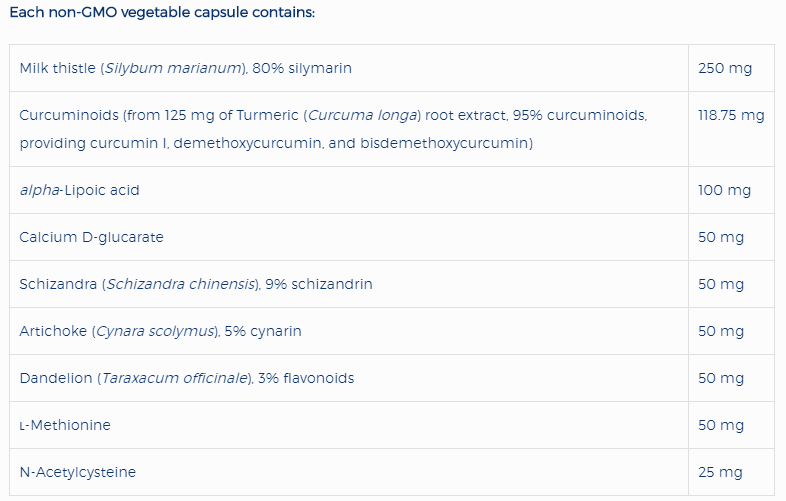Click the Calcium D-glucarate row
The width and height of the screenshot is (786, 501).
coord(91,237)
